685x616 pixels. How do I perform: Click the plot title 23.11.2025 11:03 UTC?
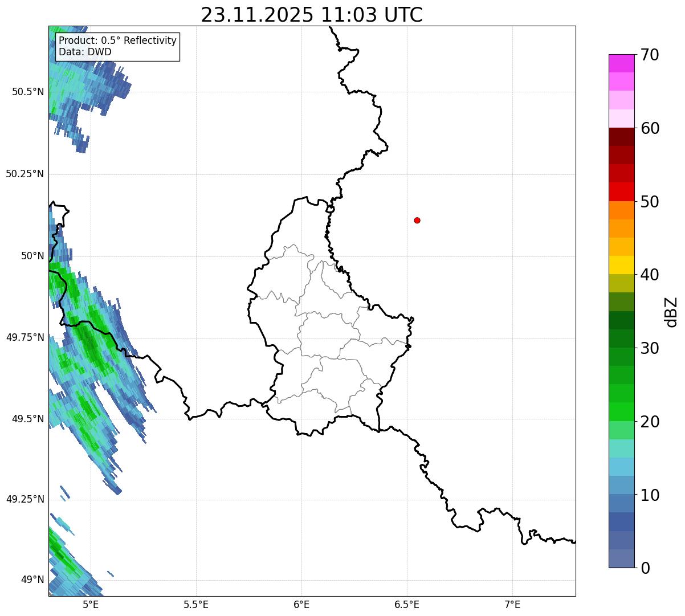click(x=312, y=15)
